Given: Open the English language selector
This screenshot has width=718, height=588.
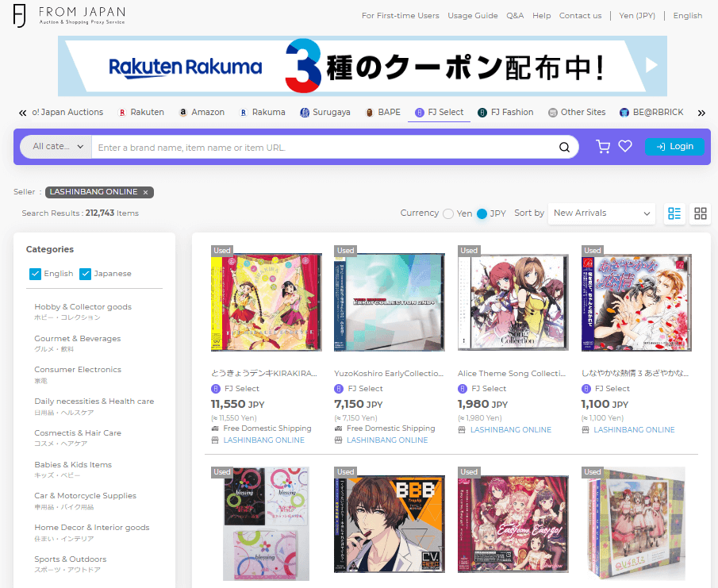Looking at the screenshot, I should 687,16.
